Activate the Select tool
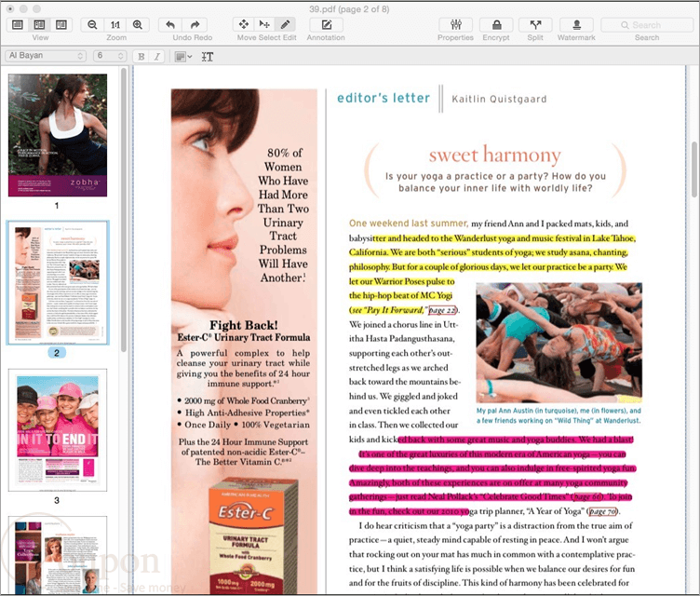Viewport: 700px width, 596px height. (x=264, y=24)
